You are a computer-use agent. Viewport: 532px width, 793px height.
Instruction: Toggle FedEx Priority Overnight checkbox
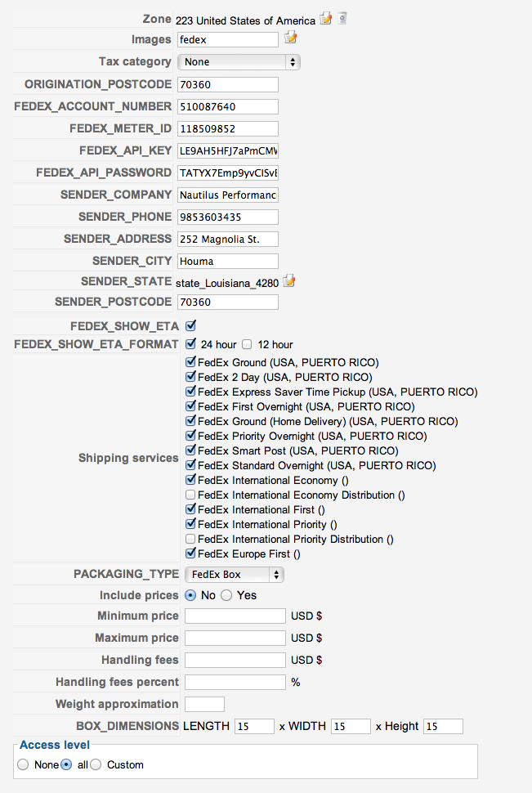190,436
